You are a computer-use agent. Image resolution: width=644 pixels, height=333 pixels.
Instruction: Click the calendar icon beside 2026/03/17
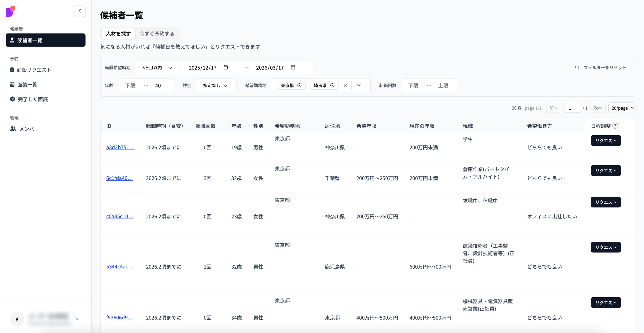click(x=293, y=67)
